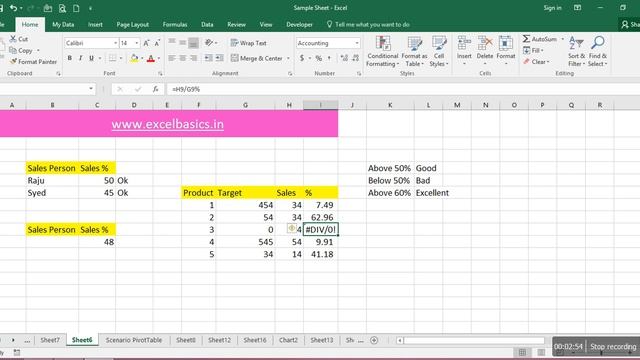The image size is (640, 360).
Task: Decrease font size with the smaller A icon
Action: (157, 43)
